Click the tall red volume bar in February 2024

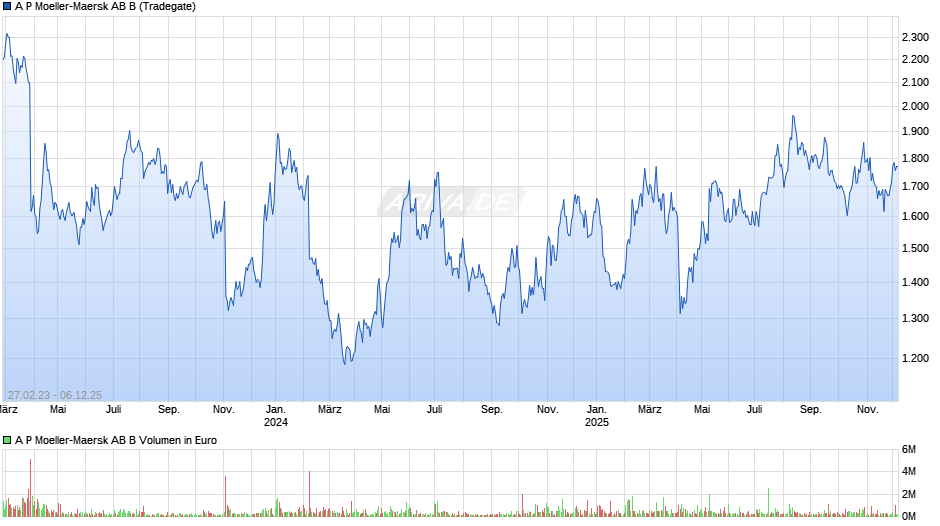click(309, 494)
